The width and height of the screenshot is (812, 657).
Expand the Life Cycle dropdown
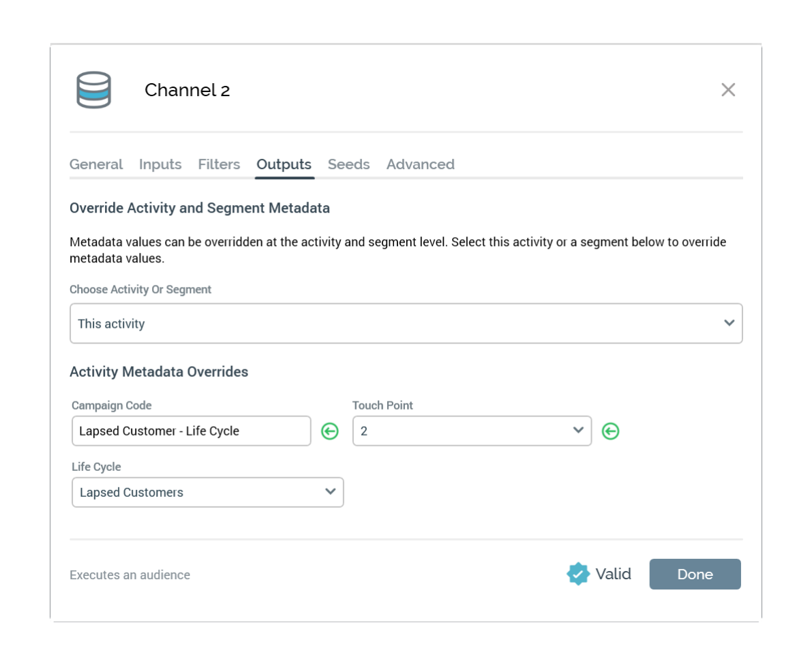207,492
